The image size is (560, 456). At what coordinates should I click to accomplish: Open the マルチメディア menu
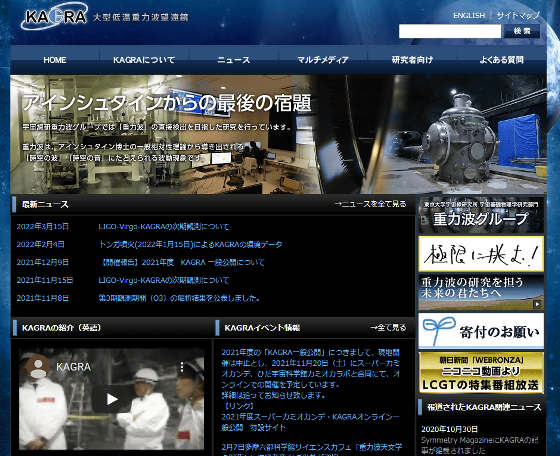click(323, 60)
